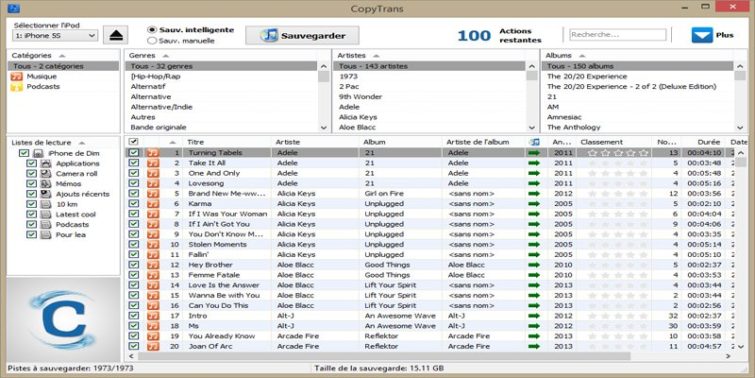Select the Bande originale genre
The width and height of the screenshot is (755, 378).
[158, 128]
